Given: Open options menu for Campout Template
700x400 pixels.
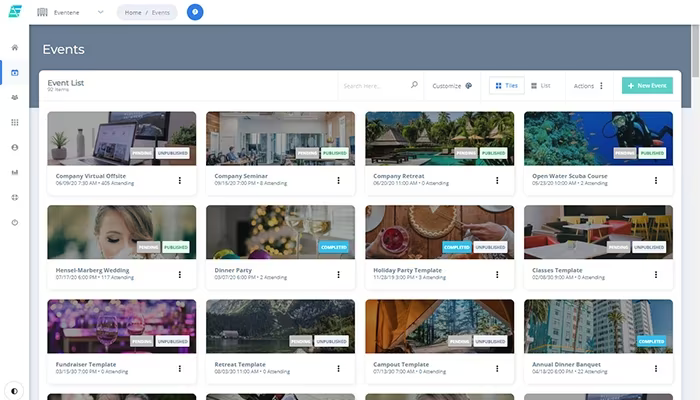Looking at the screenshot, I should point(497,369).
